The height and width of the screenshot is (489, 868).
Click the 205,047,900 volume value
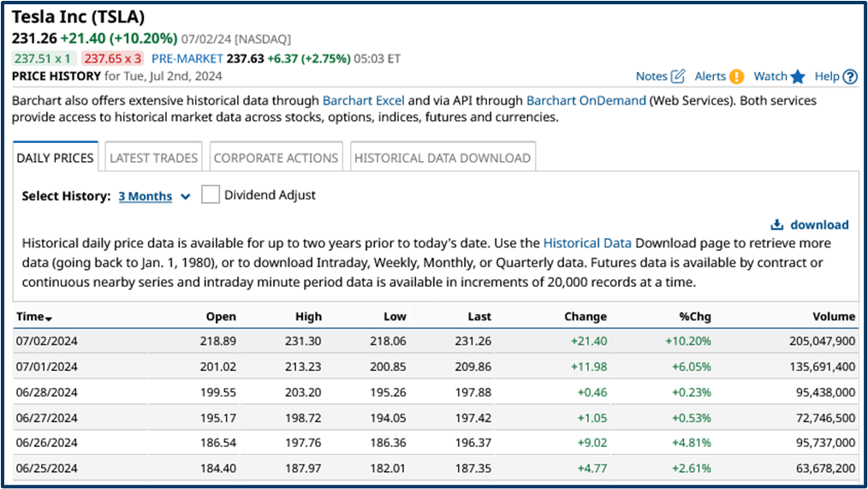822,341
